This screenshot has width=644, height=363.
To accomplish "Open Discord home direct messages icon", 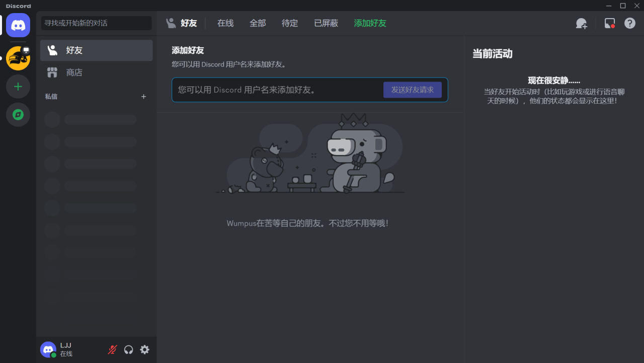I will click(x=18, y=25).
